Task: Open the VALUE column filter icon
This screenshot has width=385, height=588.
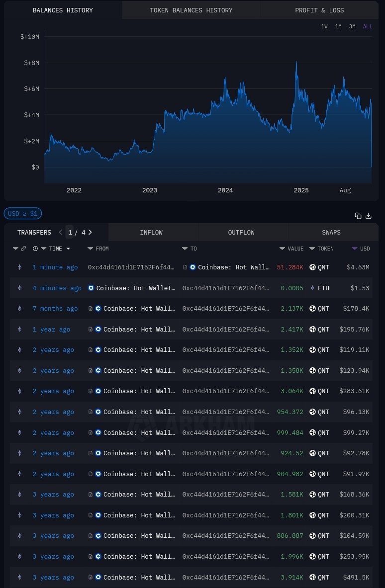Action: pos(282,249)
